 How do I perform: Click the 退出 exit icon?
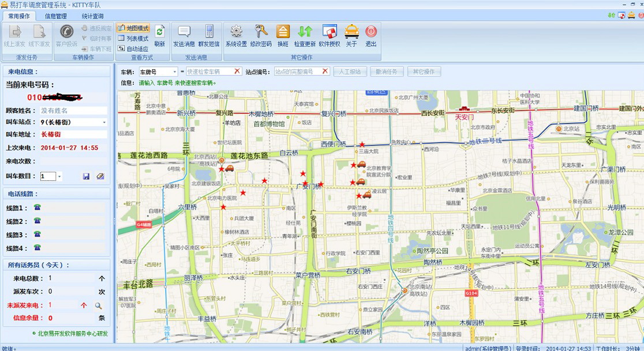click(371, 32)
